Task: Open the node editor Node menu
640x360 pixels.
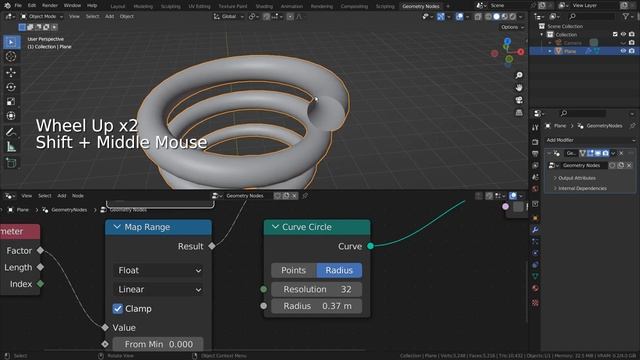Action: [x=78, y=196]
